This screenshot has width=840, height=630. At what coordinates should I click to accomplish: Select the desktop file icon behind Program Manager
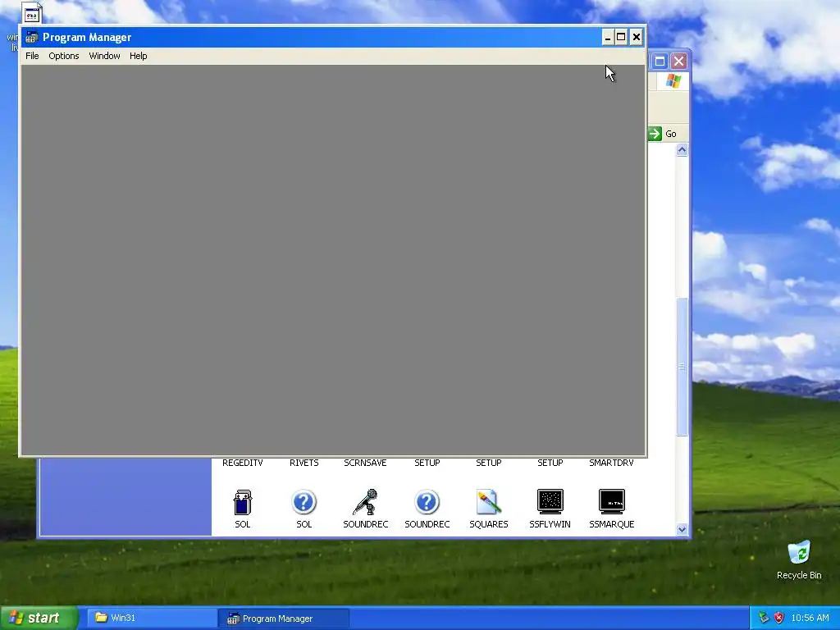pos(31,13)
